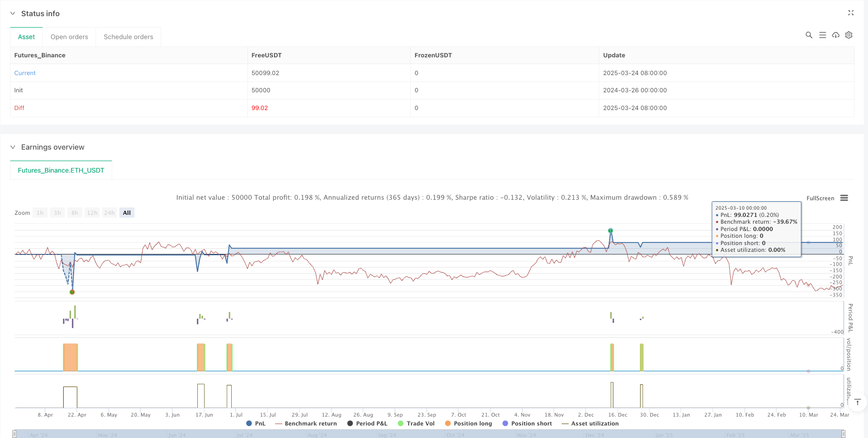Viewport: 868px width, 438px height.
Task: Switch to the Asset tab
Action: pos(27,37)
